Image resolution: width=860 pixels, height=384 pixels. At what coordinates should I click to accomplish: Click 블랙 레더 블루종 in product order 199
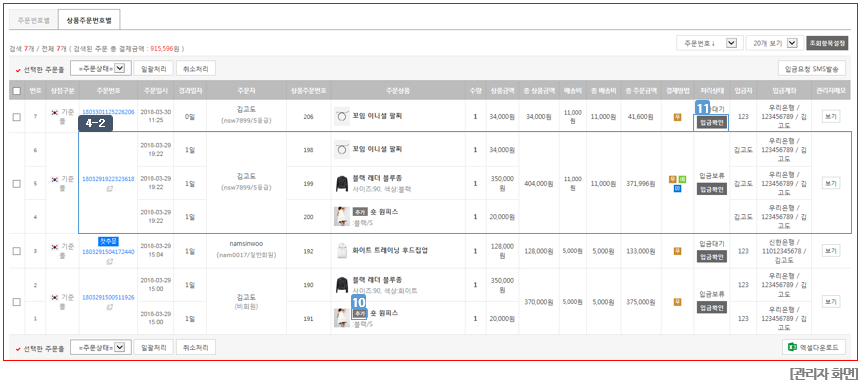coord(377,179)
